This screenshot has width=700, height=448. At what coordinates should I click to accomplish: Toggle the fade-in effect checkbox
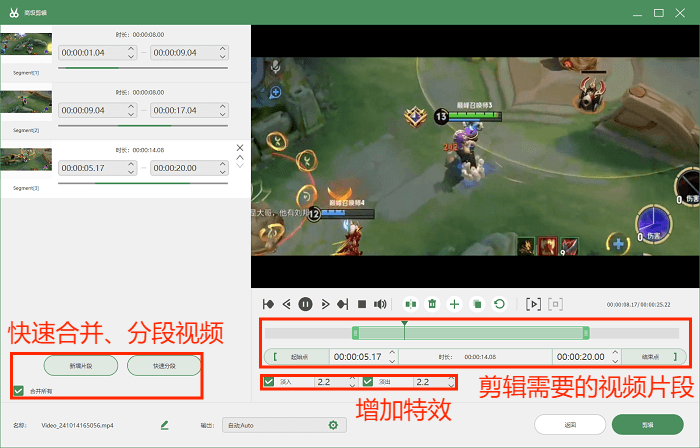pos(269,382)
